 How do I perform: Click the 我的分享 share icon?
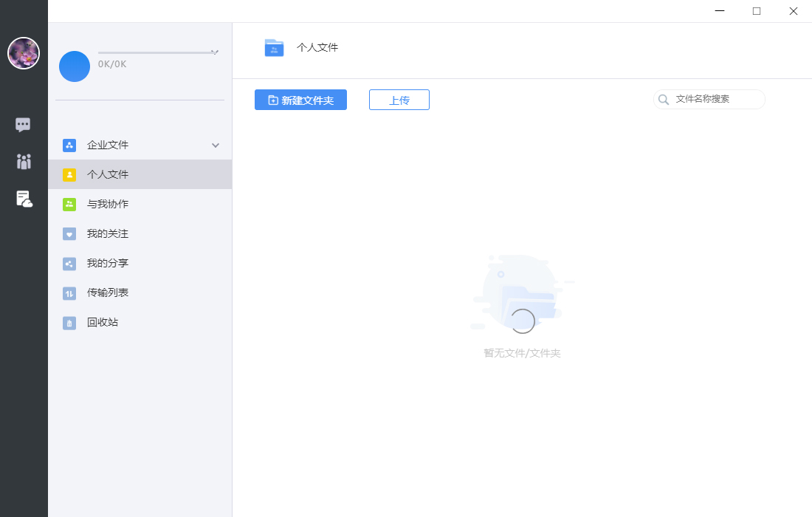(69, 264)
